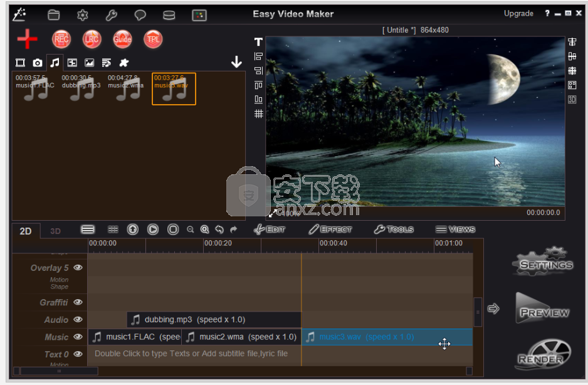Switch to the camera photo media tab
The width and height of the screenshot is (588, 385).
(38, 63)
